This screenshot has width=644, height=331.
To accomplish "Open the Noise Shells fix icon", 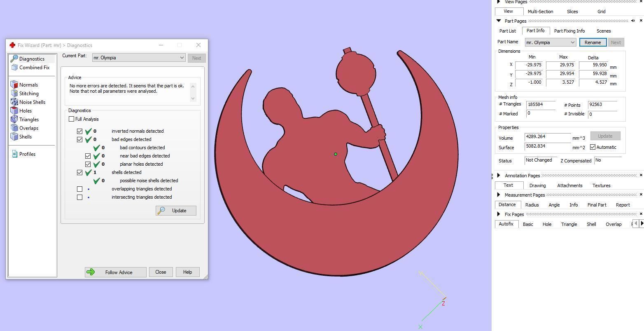I will tap(14, 102).
